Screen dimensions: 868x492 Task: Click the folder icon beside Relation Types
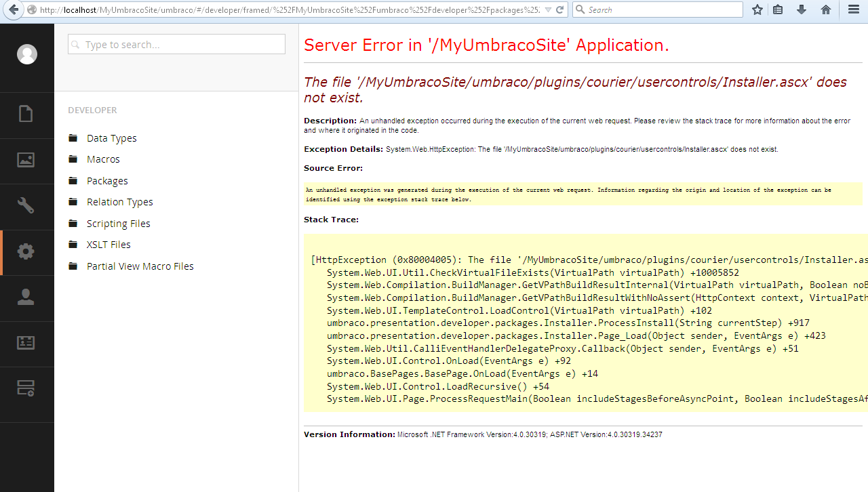[73, 202]
